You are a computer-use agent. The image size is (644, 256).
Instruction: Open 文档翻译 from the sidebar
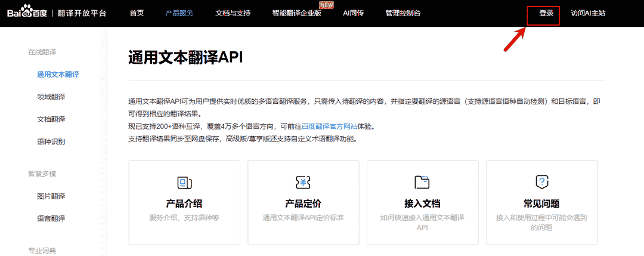pos(51,119)
